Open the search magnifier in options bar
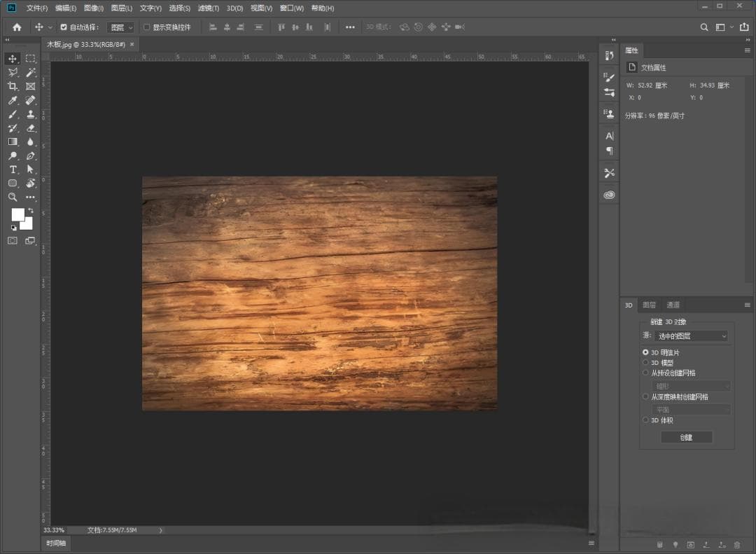Viewport: 756px width, 554px height. [x=704, y=27]
